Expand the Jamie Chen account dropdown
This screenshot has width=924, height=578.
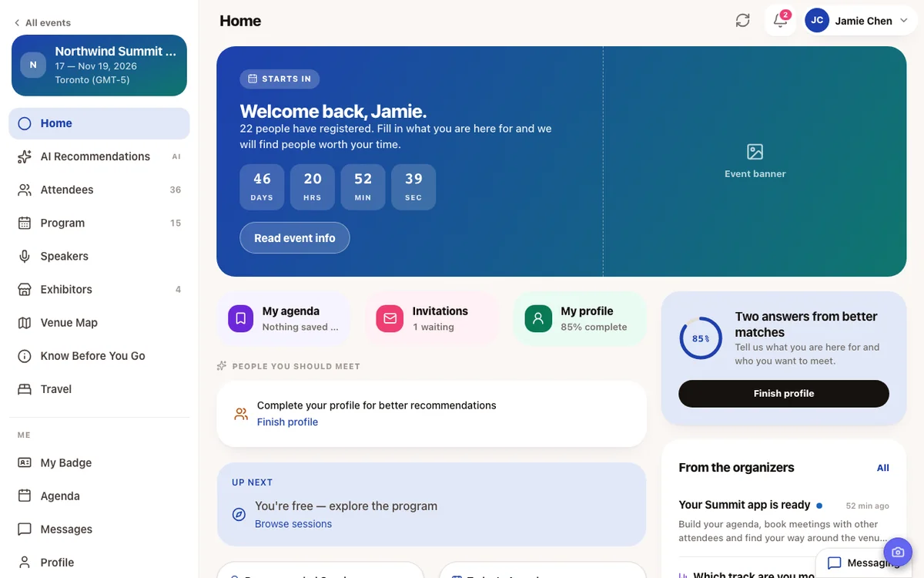pyautogui.click(x=860, y=21)
